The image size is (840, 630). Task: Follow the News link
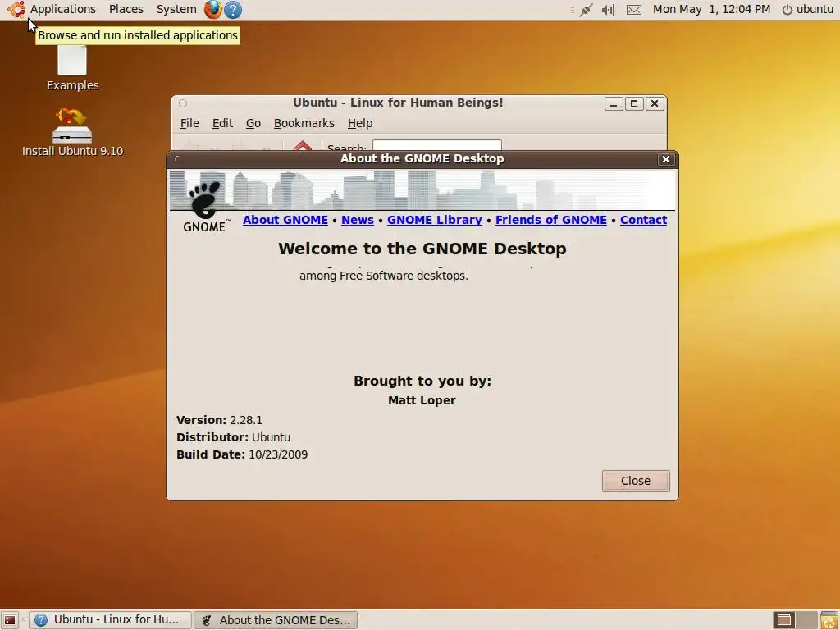point(358,220)
